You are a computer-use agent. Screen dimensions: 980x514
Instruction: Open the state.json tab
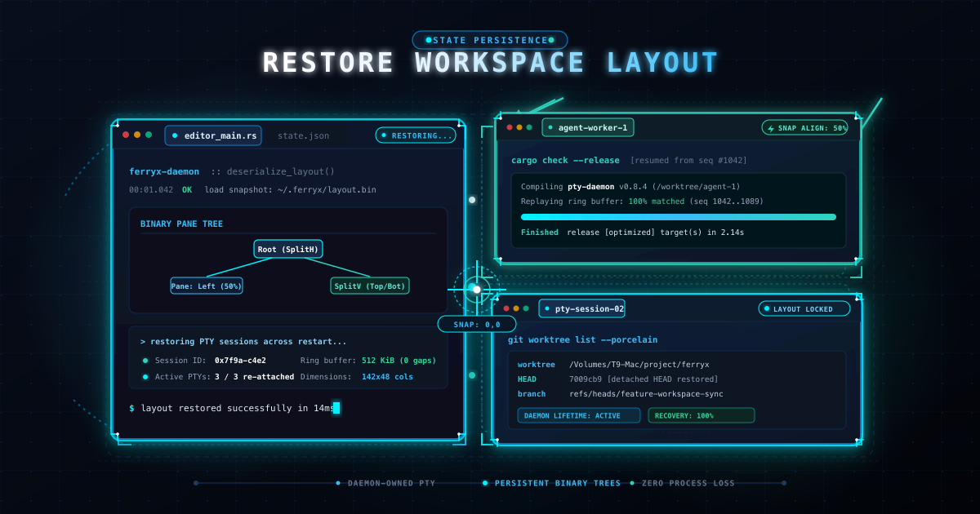(303, 135)
